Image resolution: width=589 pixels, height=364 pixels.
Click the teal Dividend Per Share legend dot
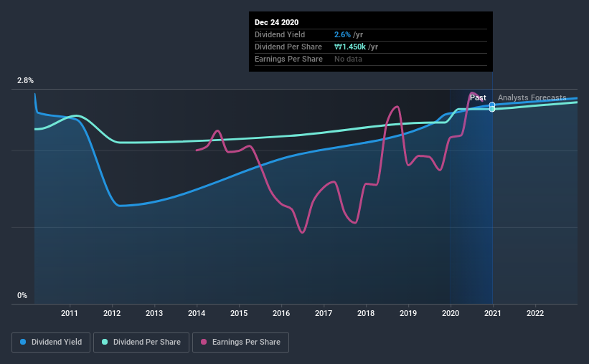(105, 342)
